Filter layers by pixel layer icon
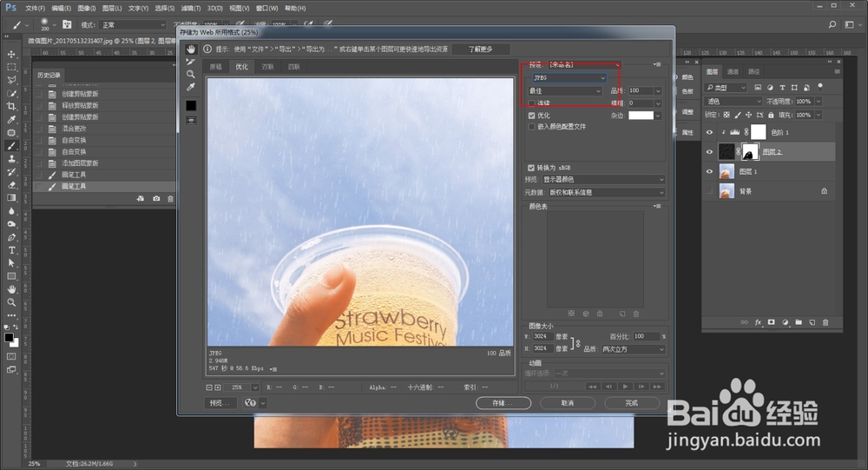 pos(758,88)
